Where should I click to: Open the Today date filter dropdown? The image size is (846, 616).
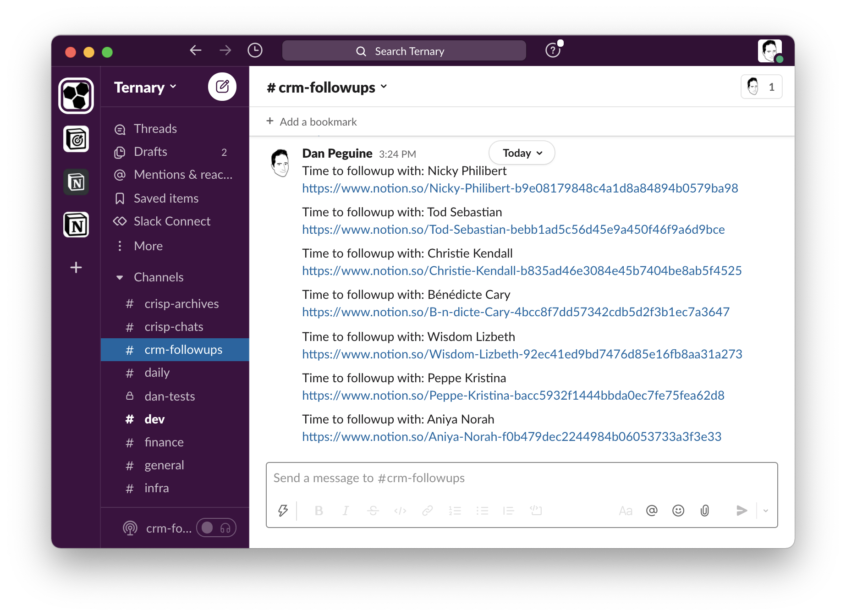[522, 153]
